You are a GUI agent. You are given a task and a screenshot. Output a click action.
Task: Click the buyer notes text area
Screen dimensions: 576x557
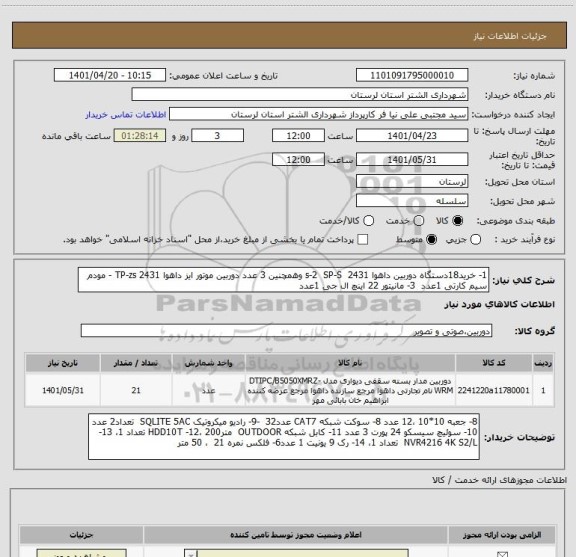(284, 436)
